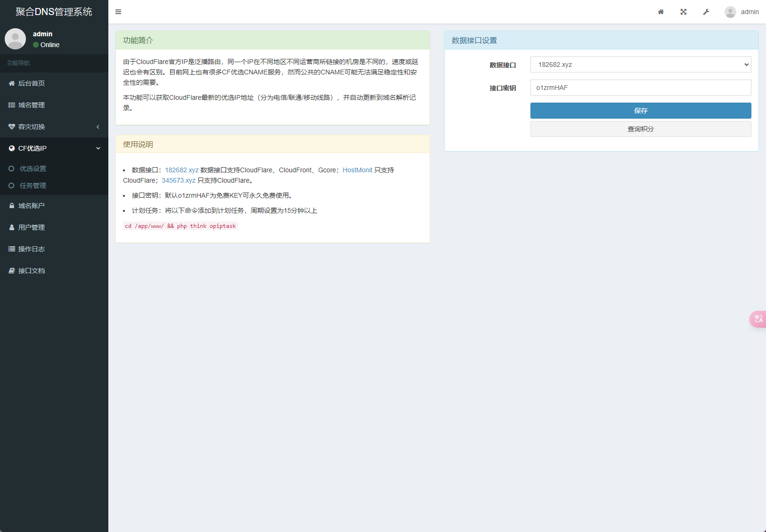Click the home icon beside 后台首页
This screenshot has width=766, height=532.
click(x=12, y=83)
